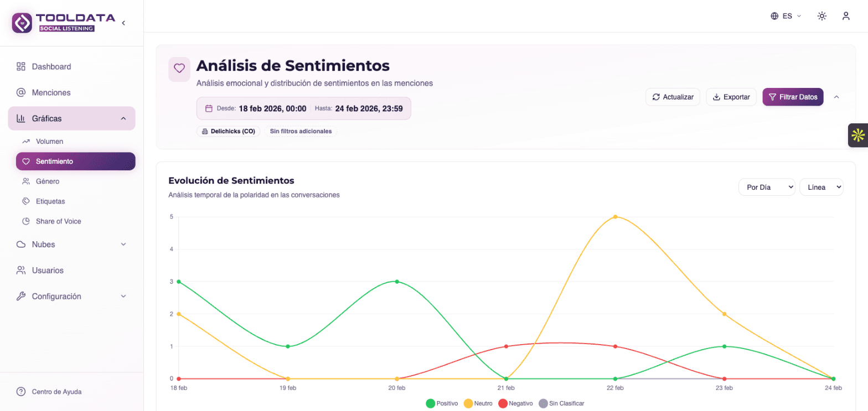Select the Share of Voice pie icon
Viewport: 868px width, 411px height.
[25, 221]
